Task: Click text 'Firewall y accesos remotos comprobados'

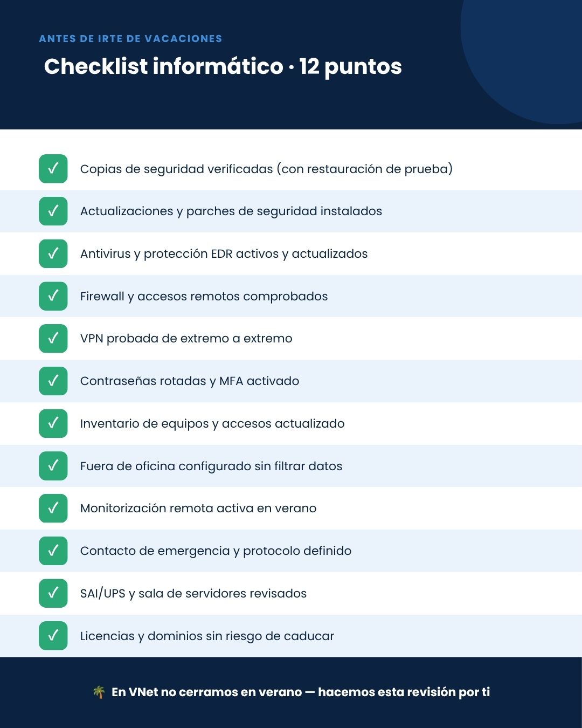Action: point(204,297)
